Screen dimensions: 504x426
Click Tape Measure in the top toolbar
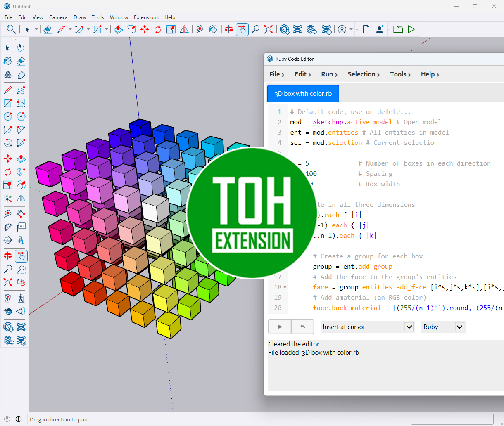point(200,29)
